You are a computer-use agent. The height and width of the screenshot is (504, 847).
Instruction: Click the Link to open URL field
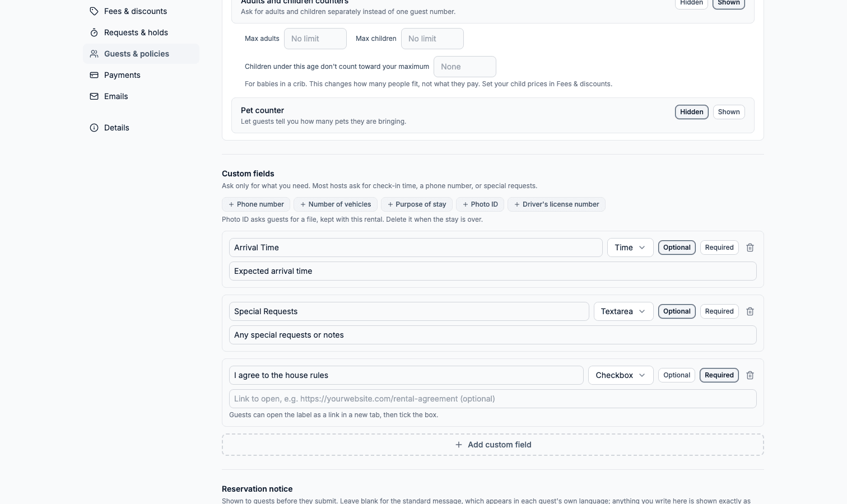[x=493, y=399]
